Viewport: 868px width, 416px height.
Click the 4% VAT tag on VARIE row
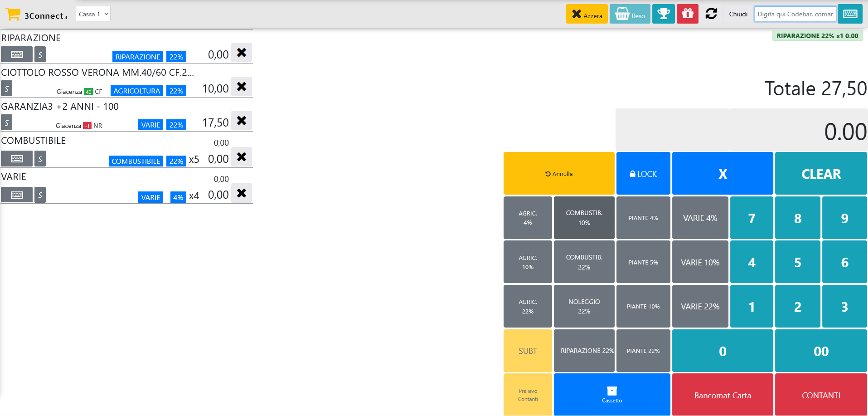(178, 197)
